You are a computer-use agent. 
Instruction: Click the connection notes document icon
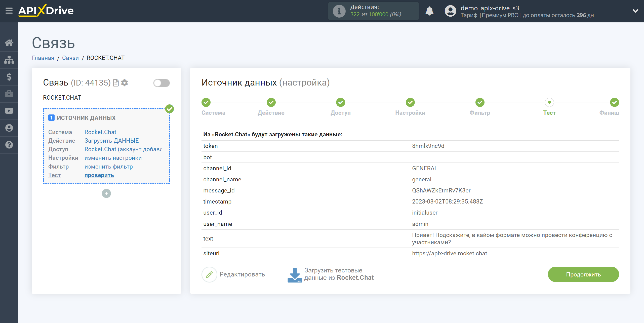[116, 83]
